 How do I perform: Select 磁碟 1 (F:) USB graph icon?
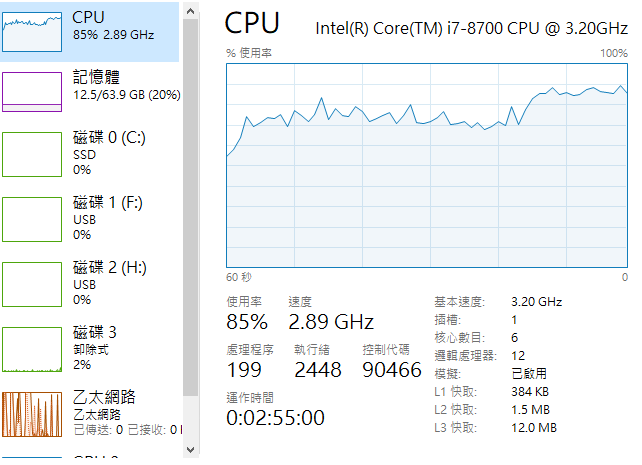pos(32,219)
